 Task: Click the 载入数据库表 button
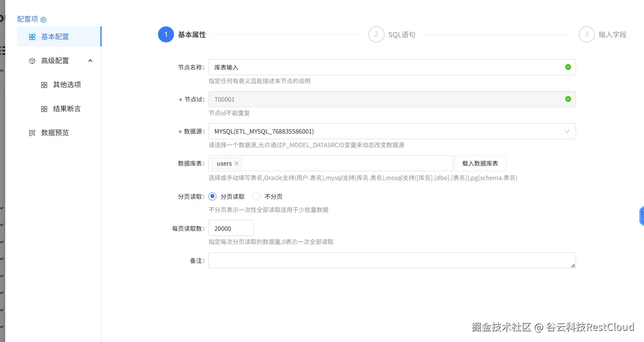point(480,163)
